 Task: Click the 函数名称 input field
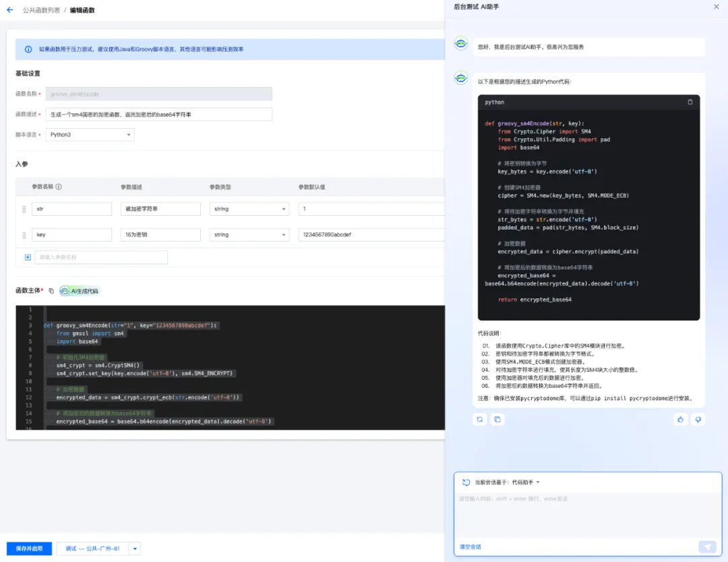pos(159,94)
